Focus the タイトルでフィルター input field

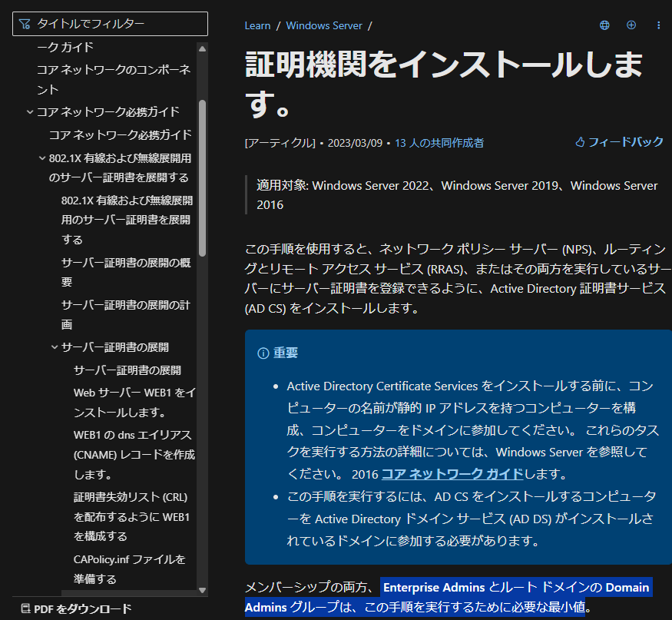pos(110,24)
